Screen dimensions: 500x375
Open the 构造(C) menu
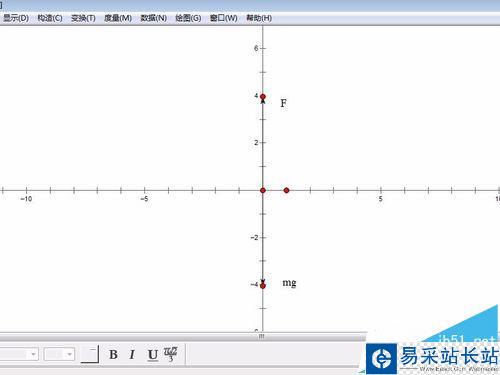[x=50, y=18]
